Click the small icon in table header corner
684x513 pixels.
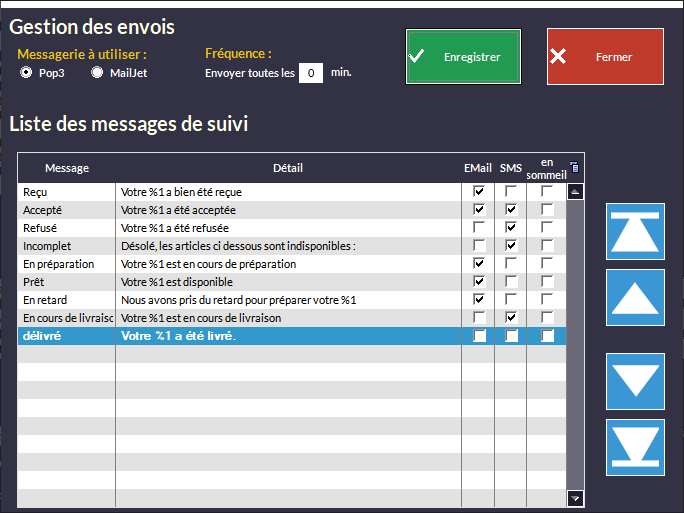(x=574, y=167)
